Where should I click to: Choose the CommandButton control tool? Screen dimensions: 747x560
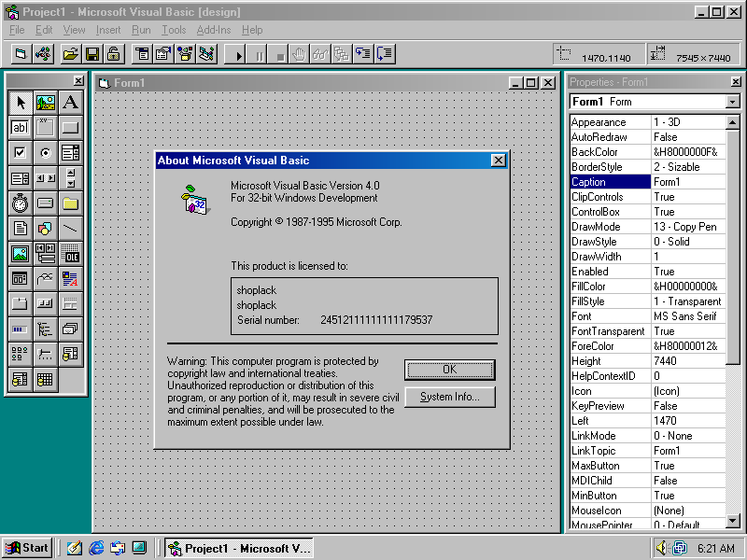click(71, 128)
